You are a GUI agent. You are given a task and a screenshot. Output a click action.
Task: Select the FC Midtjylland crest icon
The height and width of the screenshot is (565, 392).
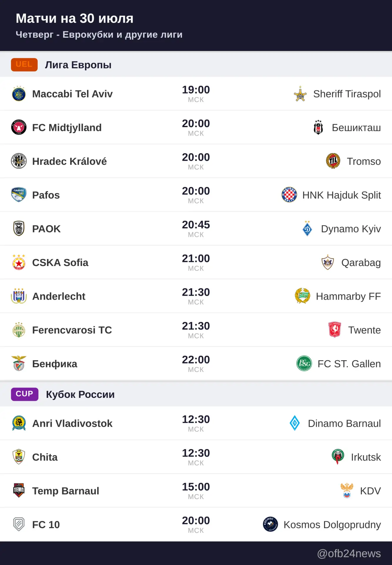coord(19,127)
